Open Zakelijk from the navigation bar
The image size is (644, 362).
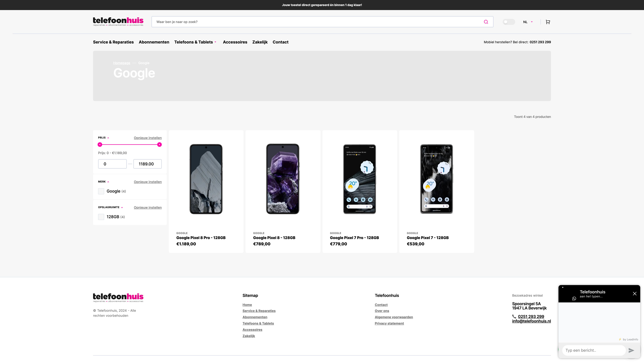(260, 42)
